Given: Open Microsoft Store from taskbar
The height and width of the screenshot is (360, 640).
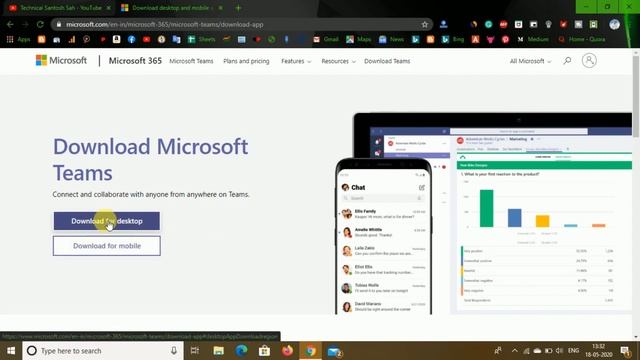Looking at the screenshot, I should [264, 351].
